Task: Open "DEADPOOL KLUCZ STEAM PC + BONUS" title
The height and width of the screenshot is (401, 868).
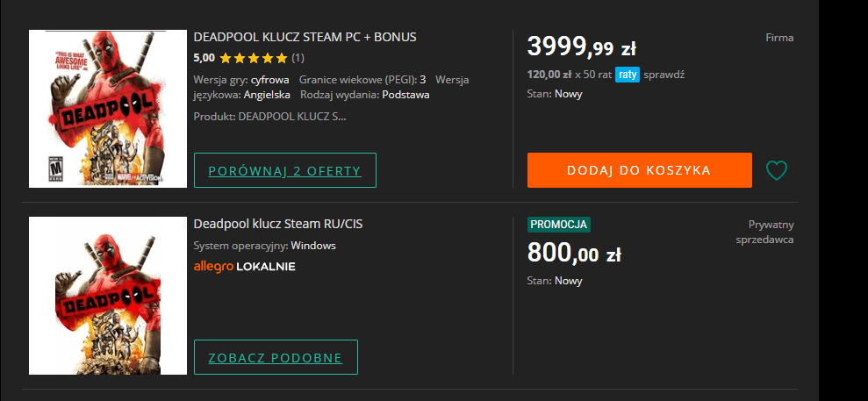Action: 305,37
